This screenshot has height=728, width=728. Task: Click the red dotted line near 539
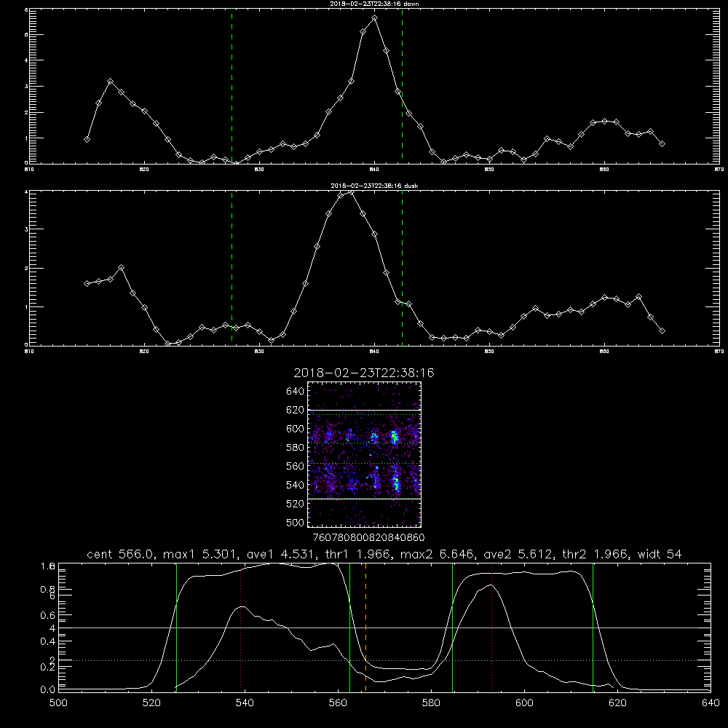(x=240, y=628)
